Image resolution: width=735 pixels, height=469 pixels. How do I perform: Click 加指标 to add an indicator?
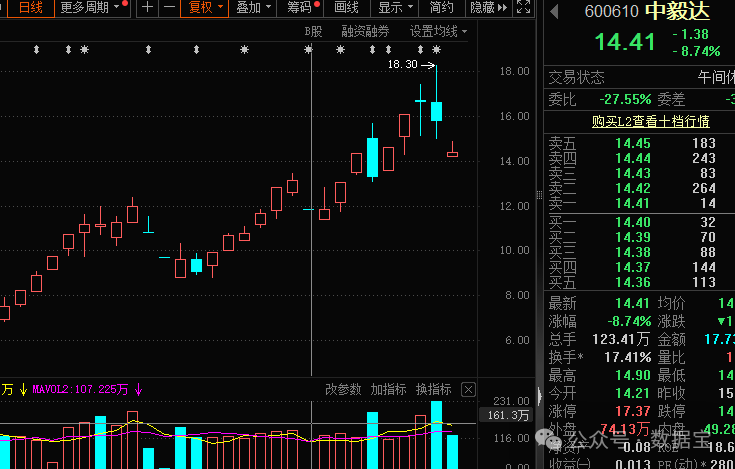coord(388,389)
